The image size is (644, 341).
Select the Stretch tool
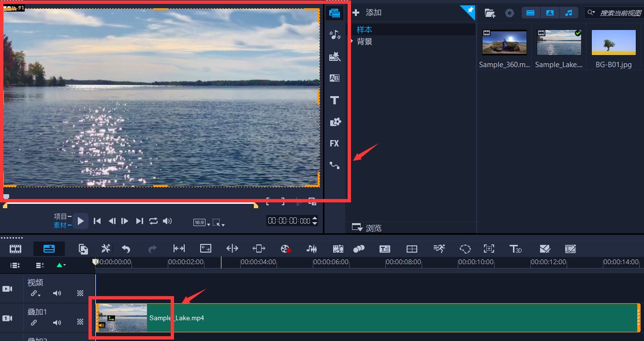click(x=205, y=249)
